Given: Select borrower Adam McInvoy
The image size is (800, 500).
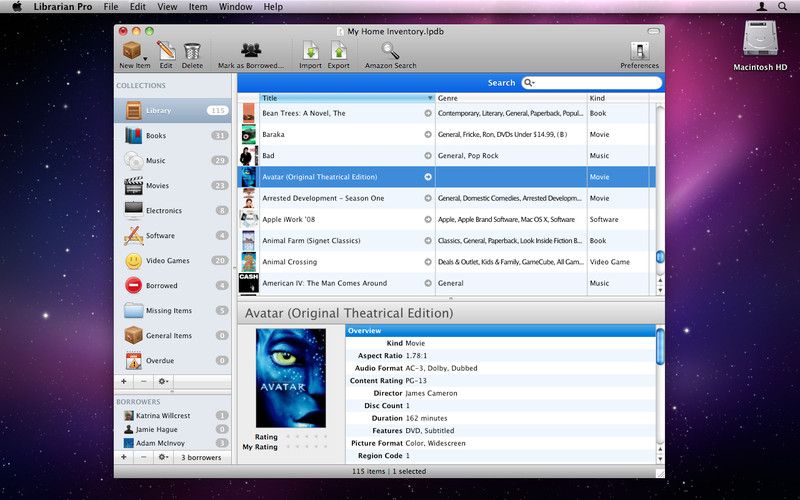Looking at the screenshot, I should coord(173,443).
